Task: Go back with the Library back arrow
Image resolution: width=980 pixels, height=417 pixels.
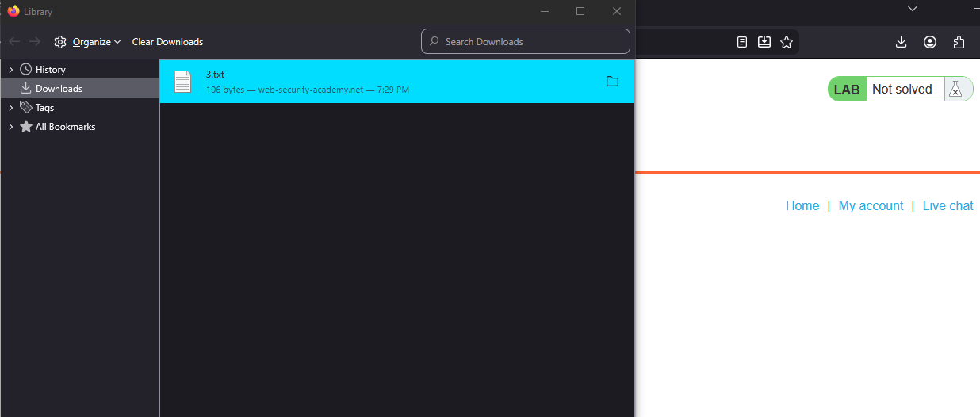Action: pyautogui.click(x=14, y=42)
